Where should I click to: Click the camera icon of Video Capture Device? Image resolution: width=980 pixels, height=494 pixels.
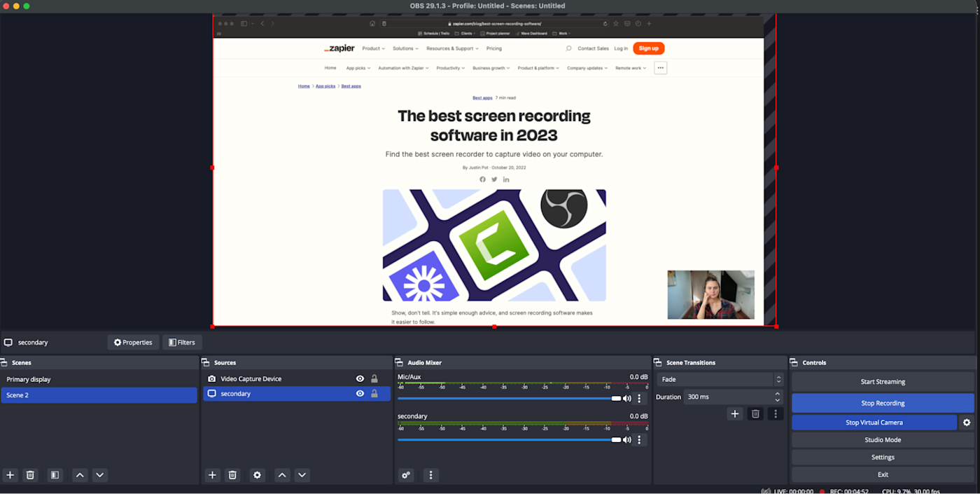(212, 379)
